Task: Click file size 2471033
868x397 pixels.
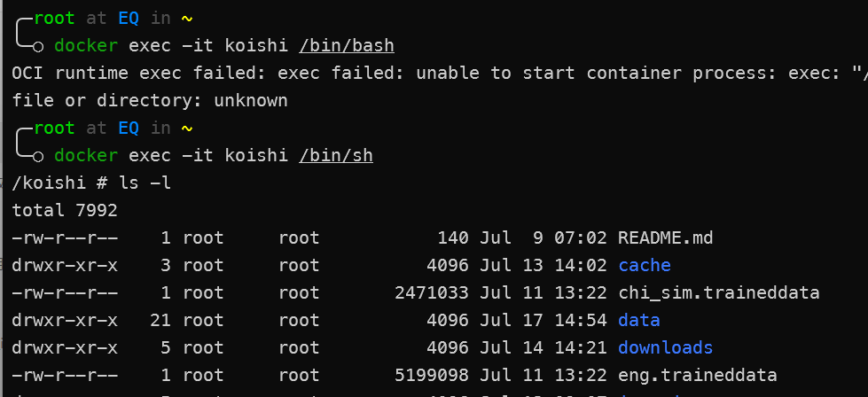Action: 432,293
